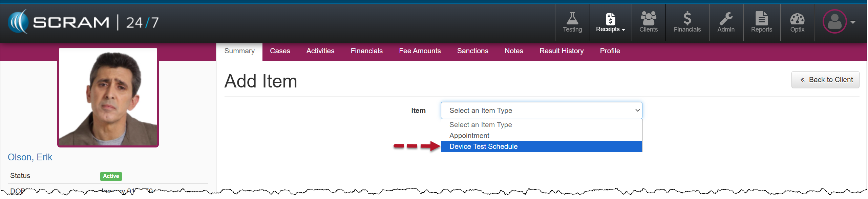The width and height of the screenshot is (868, 199).
Task: Click the Back to Client button
Action: point(825,80)
